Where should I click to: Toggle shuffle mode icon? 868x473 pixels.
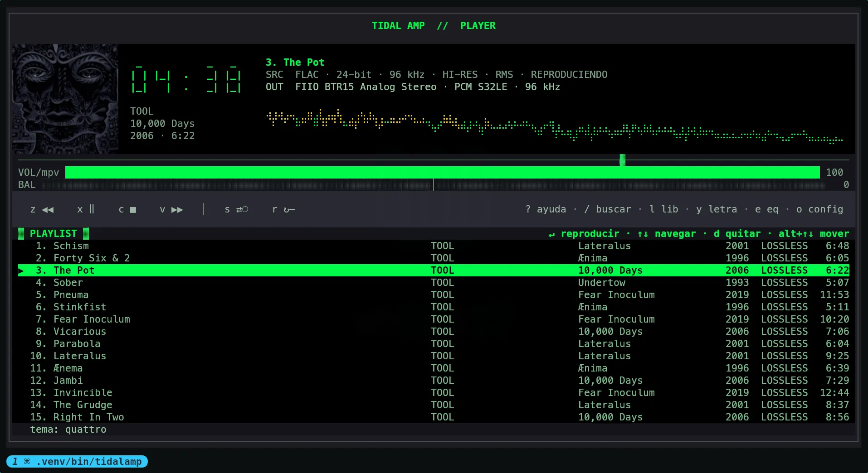coord(242,209)
